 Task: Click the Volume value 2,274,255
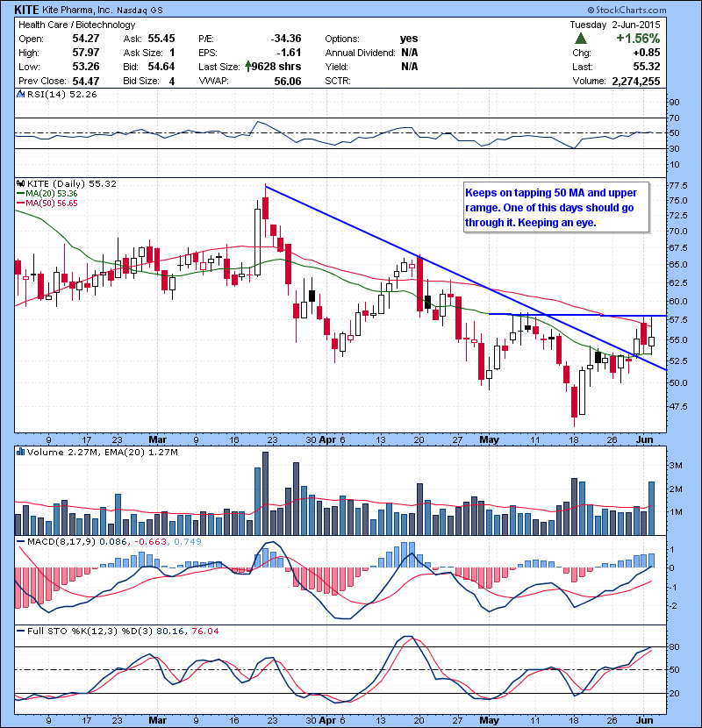click(636, 82)
